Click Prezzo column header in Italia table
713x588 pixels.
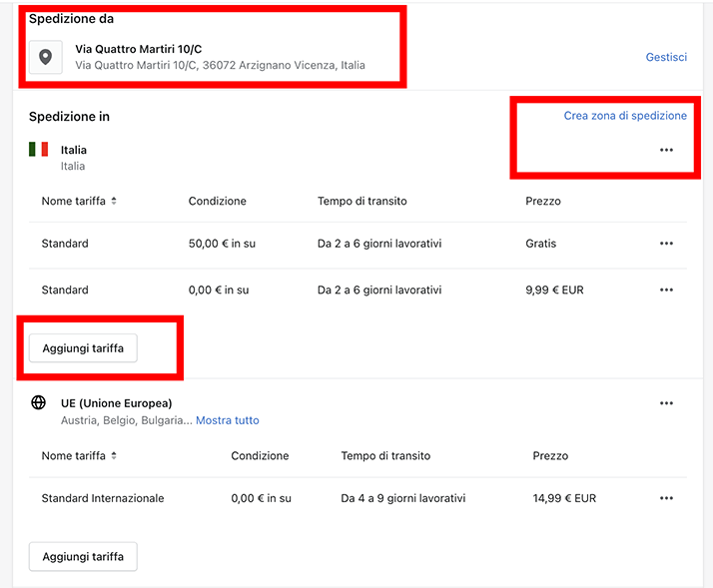(543, 201)
